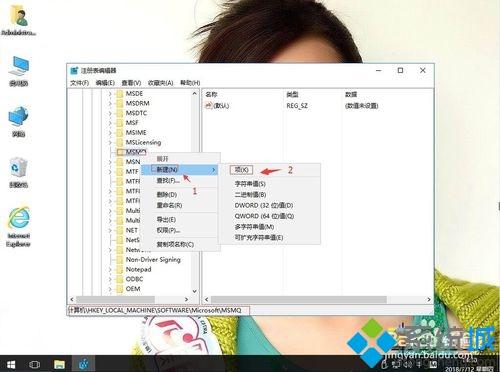The width and height of the screenshot is (500, 372).
Task: Open the 查看(V) menu
Action: coord(131,83)
